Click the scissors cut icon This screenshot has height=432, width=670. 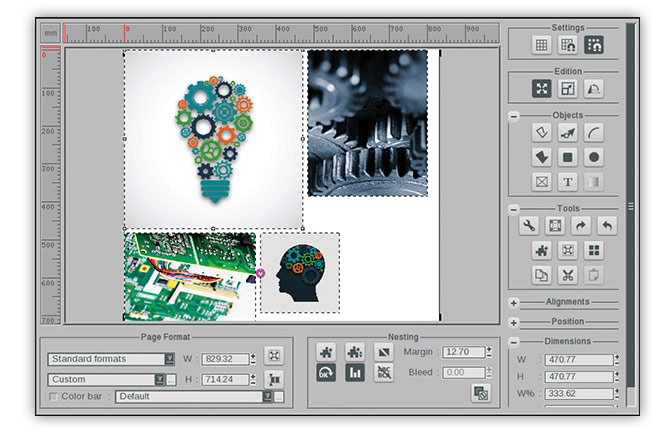(568, 275)
